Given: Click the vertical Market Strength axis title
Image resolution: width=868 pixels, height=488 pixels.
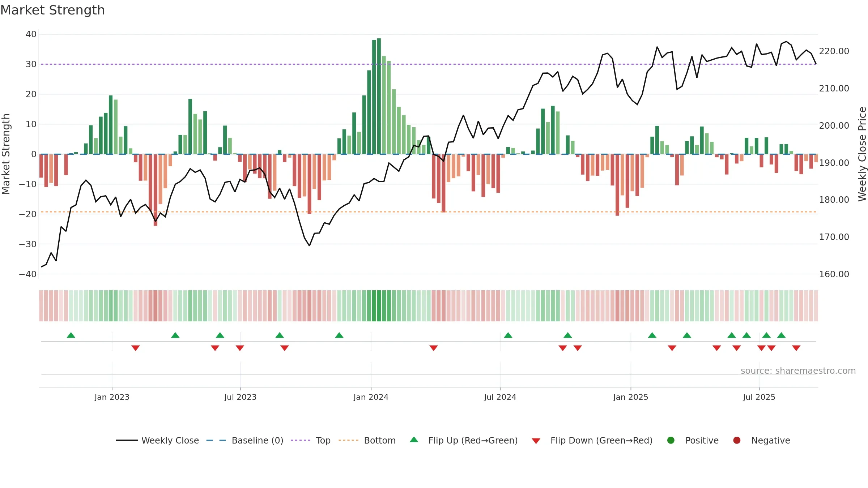Looking at the screenshot, I should 6,154.
